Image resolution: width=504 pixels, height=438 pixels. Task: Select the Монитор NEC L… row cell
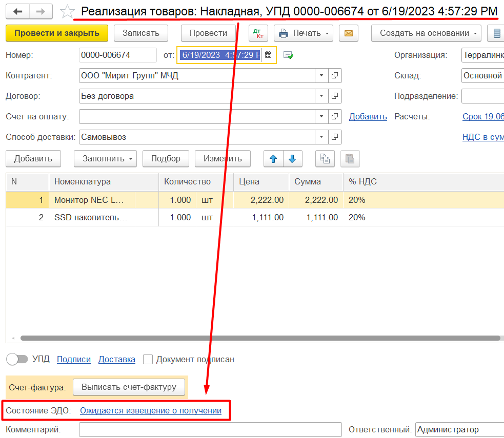click(92, 200)
